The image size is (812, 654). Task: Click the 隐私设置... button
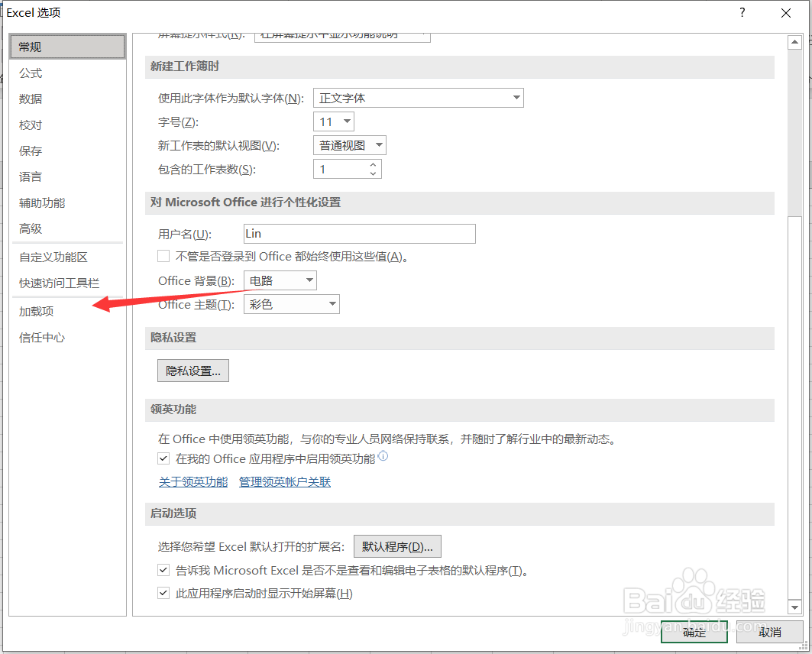point(193,371)
